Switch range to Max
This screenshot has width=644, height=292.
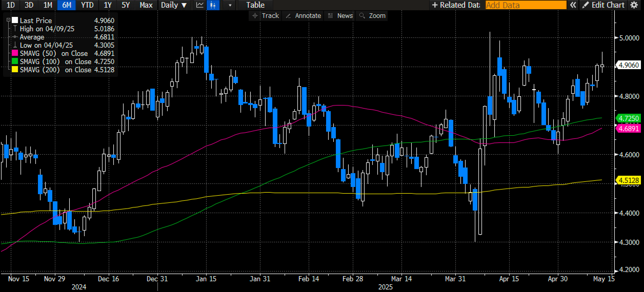[146, 5]
